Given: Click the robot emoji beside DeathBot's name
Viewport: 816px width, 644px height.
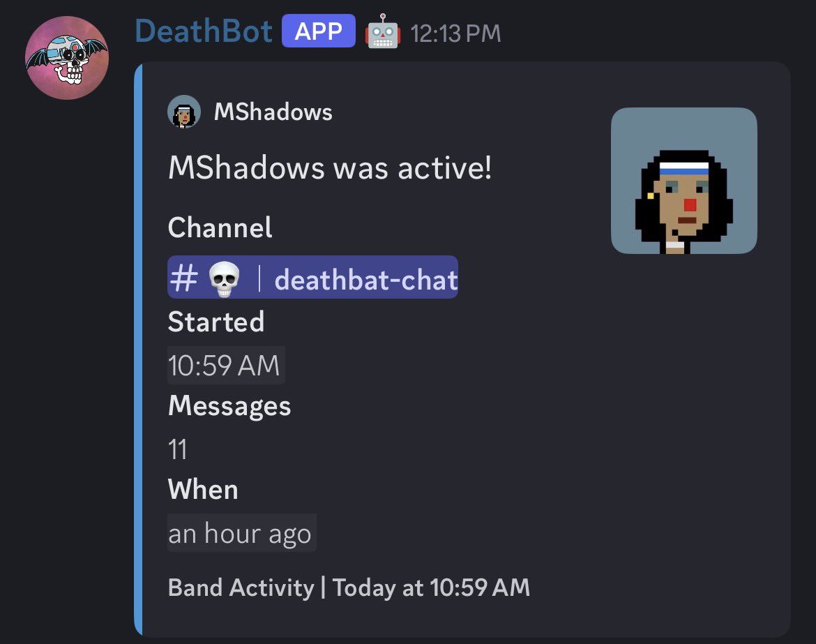Looking at the screenshot, I should [382, 31].
